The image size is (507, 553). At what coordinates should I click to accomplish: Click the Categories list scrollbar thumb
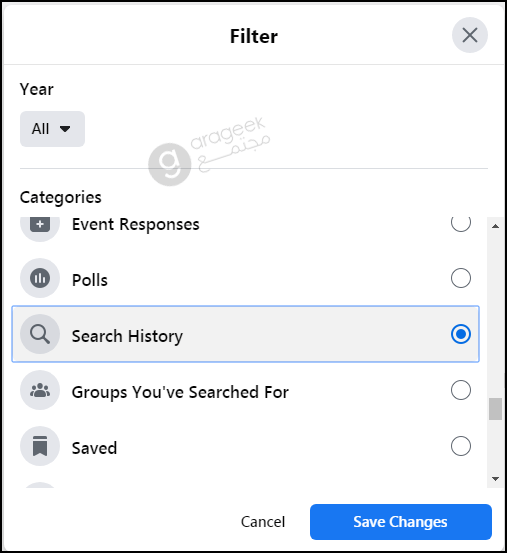(495, 409)
